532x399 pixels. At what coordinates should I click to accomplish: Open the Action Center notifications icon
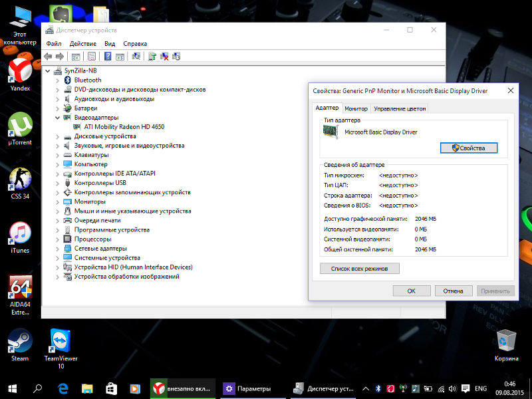(x=465, y=389)
